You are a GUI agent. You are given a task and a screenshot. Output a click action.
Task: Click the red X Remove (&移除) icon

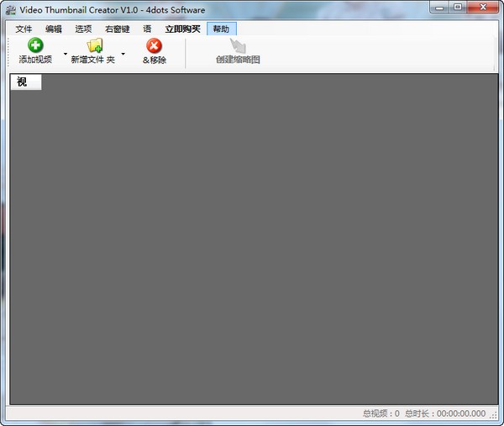point(155,45)
